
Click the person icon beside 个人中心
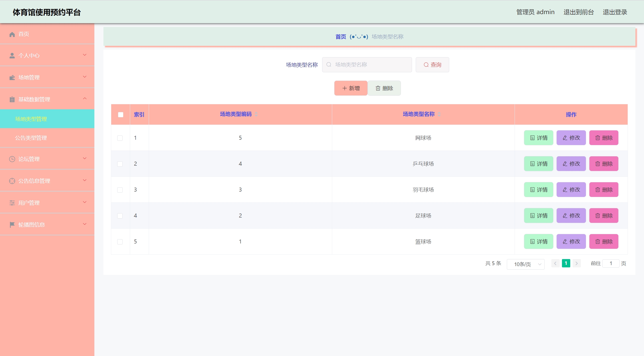coord(12,56)
